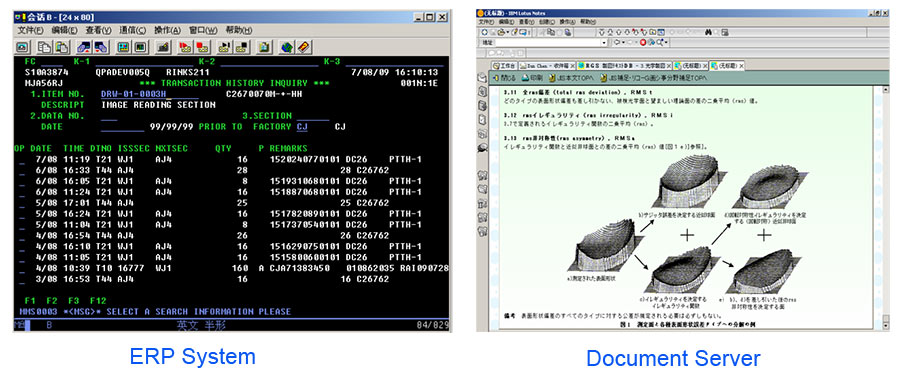Click the binoculars search icon in Lotus Notes
The image size is (900, 376).
click(708, 32)
